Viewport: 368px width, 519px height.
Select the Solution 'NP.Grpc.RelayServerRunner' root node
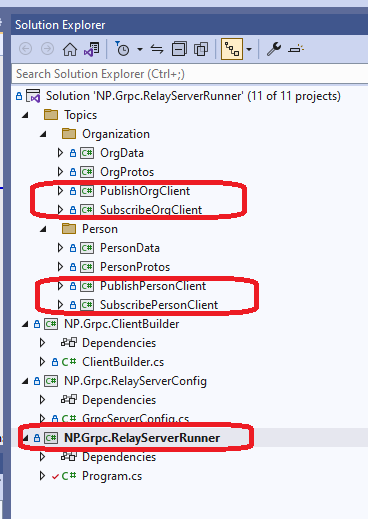point(193,96)
